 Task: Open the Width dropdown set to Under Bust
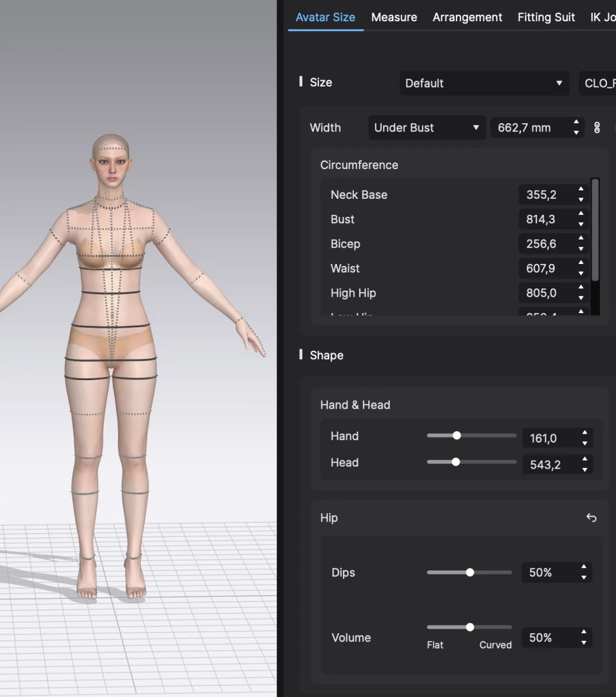coord(426,128)
